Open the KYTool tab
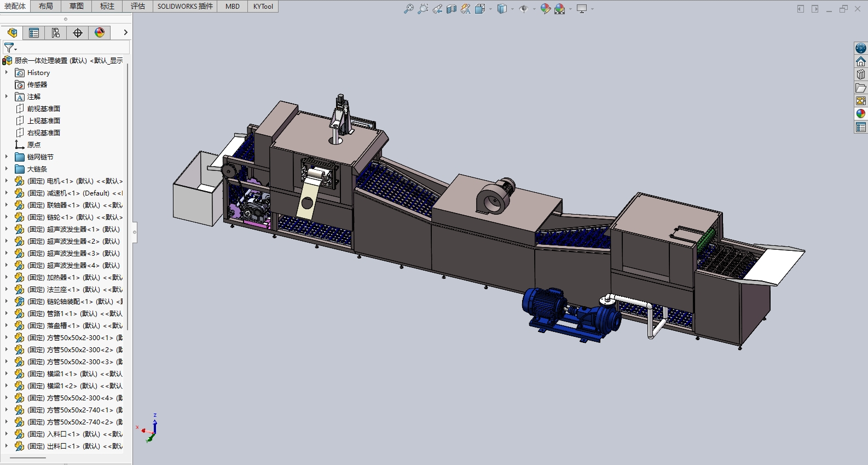This screenshot has width=868, height=465. pos(263,6)
